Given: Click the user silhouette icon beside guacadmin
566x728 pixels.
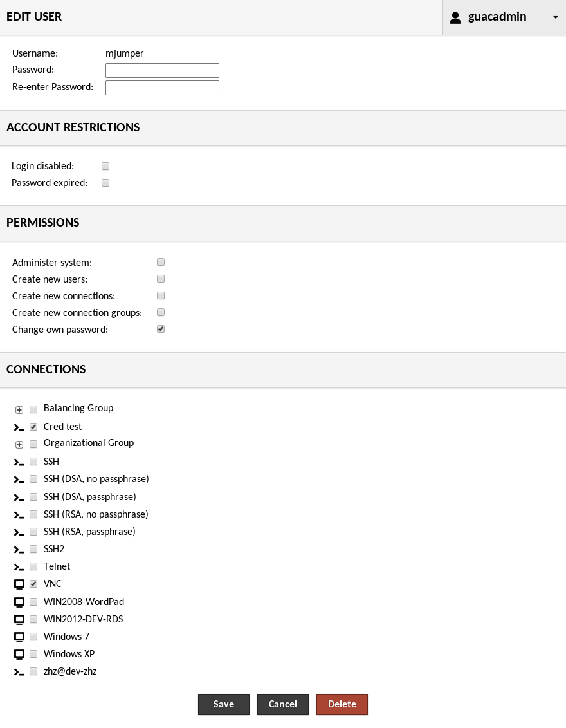Looking at the screenshot, I should (x=455, y=17).
